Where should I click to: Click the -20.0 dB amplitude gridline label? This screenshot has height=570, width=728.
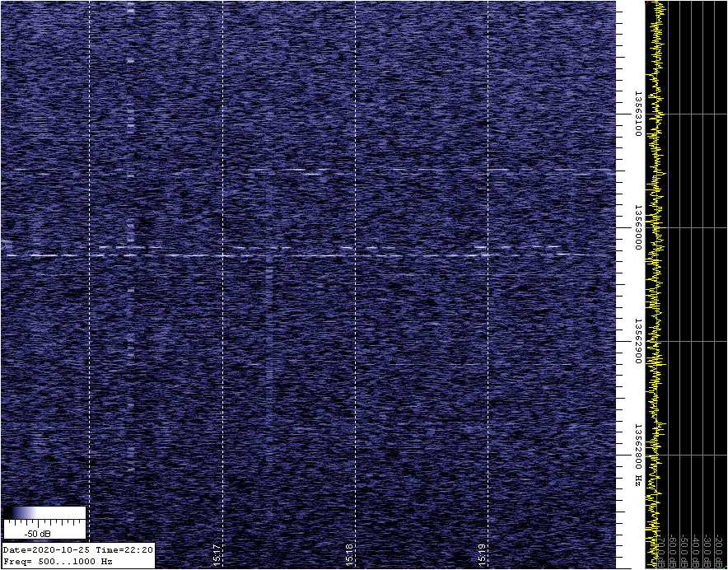tap(720, 550)
